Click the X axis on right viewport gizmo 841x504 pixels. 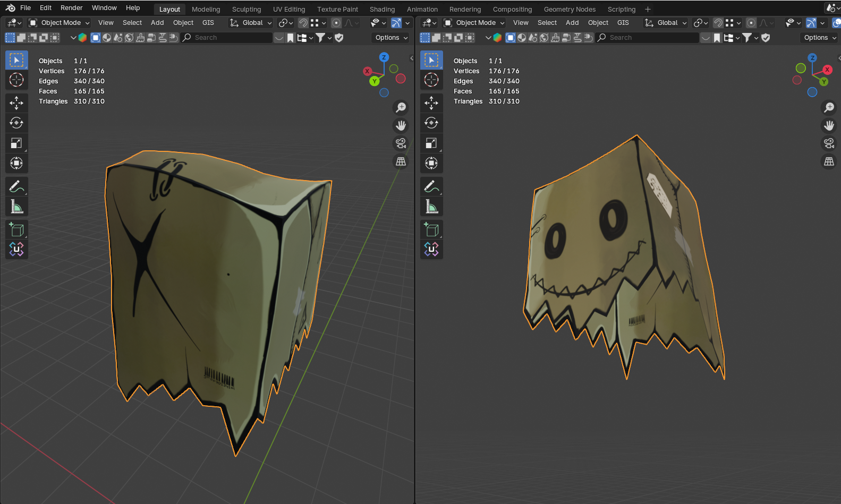coord(827,70)
